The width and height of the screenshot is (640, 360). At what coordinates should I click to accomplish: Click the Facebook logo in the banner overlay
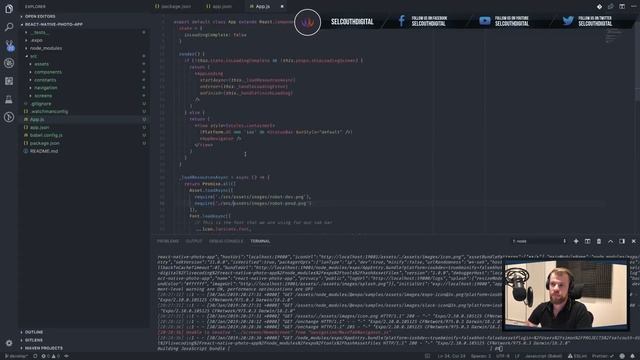coord(402,20)
